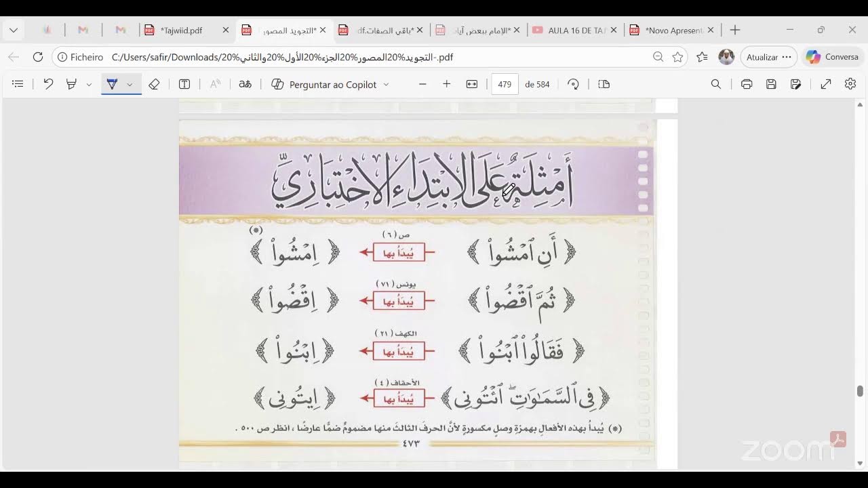Choose the Add text tool
This screenshot has height=488, width=868.
pyautogui.click(x=184, y=84)
